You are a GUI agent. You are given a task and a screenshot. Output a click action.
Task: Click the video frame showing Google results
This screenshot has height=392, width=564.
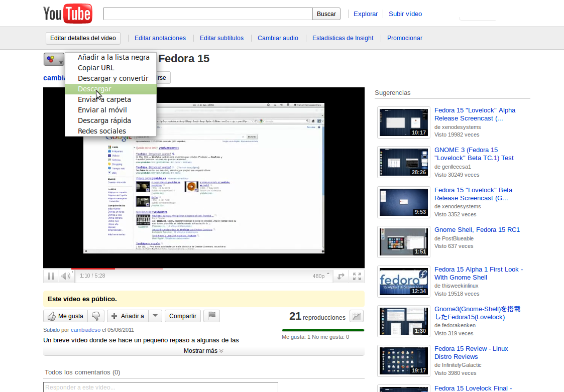coord(204,178)
